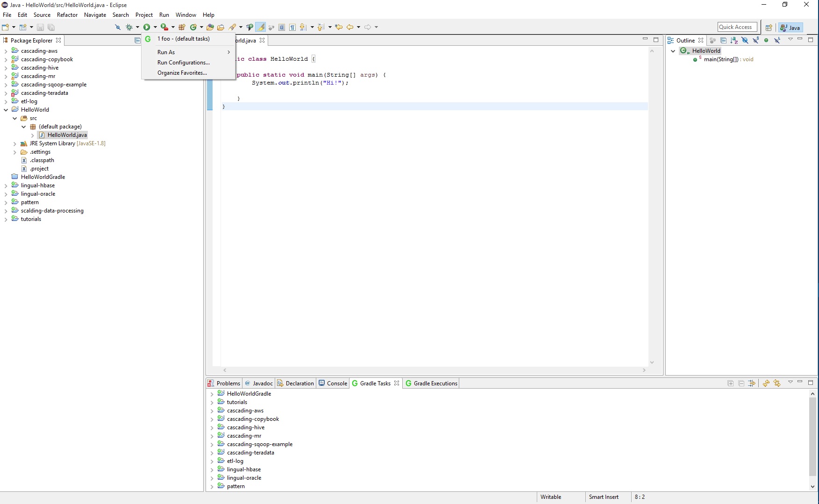Toggle Show Whitespace Characters icon
819x504 pixels.
pos(292,27)
